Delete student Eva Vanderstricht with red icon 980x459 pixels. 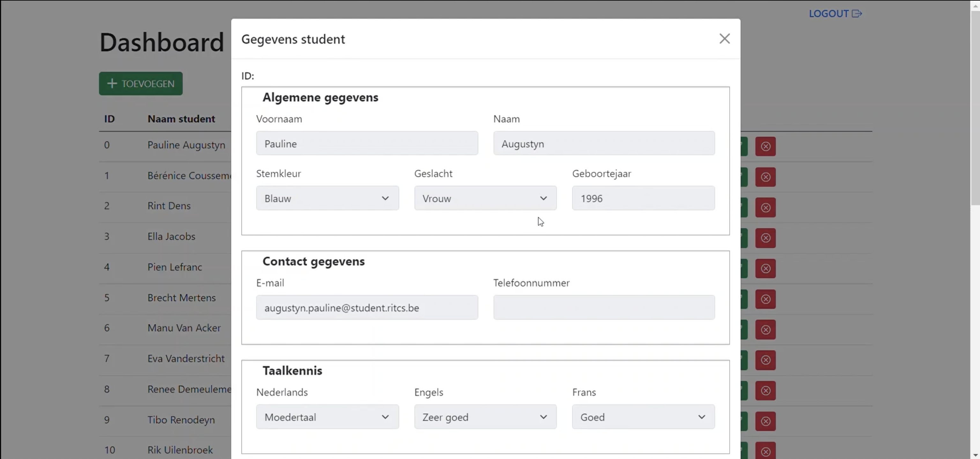tap(765, 360)
